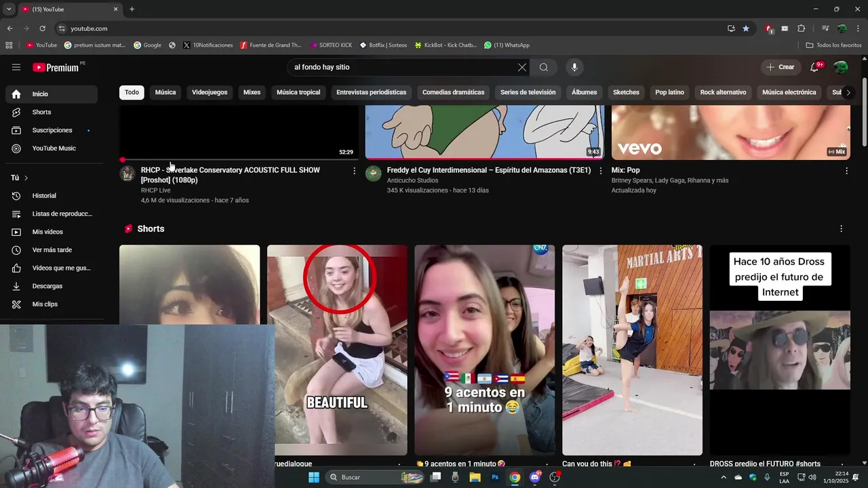Open Ver más tarde in the sidebar
This screenshot has width=868, height=488.
tap(52, 250)
